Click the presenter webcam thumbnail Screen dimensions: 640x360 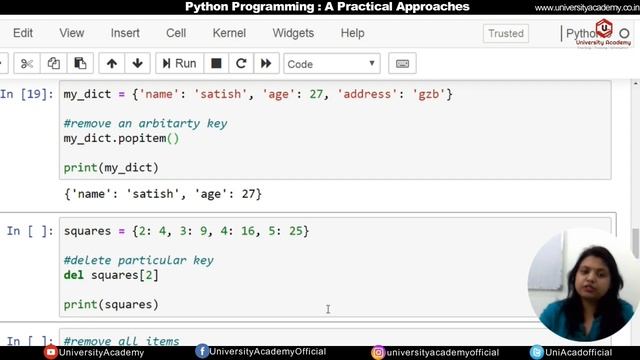pos(584,286)
